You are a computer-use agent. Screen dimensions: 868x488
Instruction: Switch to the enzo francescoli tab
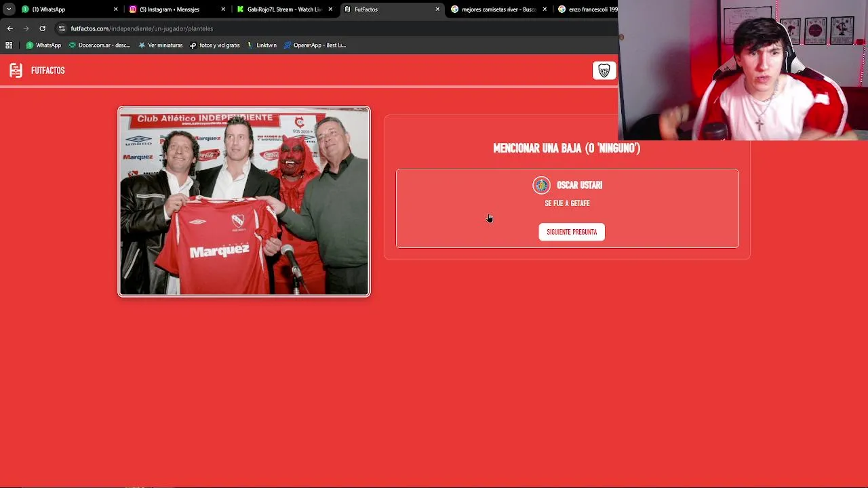tap(587, 9)
